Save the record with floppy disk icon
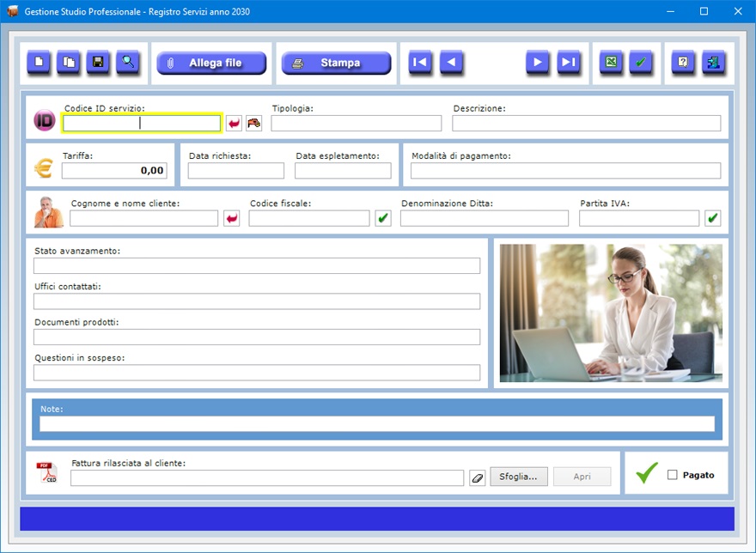Viewport: 756px width, 553px height. 98,62
